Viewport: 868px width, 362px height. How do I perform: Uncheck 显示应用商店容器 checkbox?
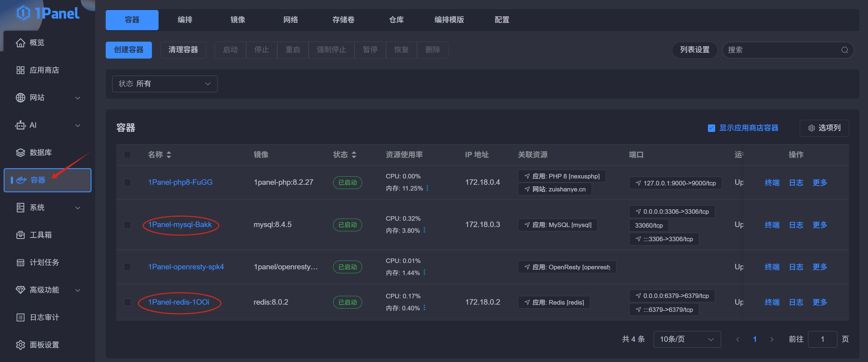coord(711,128)
